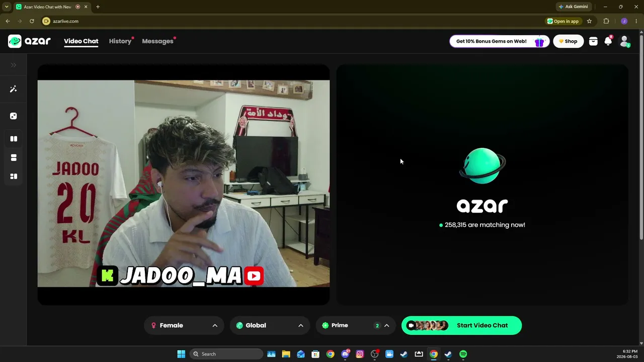Click the Windows taskbar Search box
This screenshot has width=644, height=362.
point(226,354)
